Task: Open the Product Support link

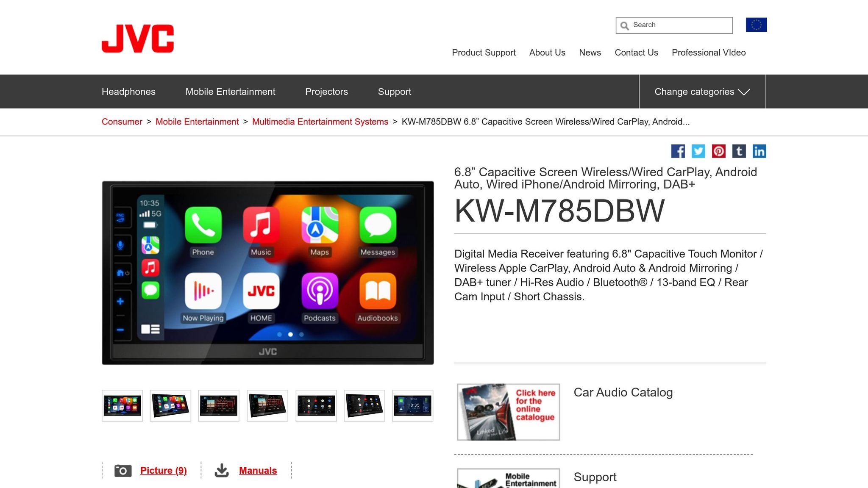Action: point(484,53)
